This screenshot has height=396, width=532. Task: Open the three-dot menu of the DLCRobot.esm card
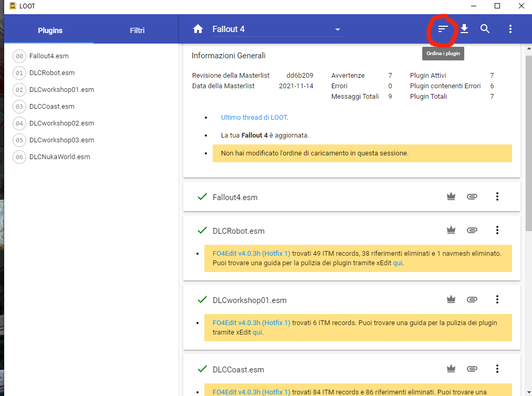(497, 230)
